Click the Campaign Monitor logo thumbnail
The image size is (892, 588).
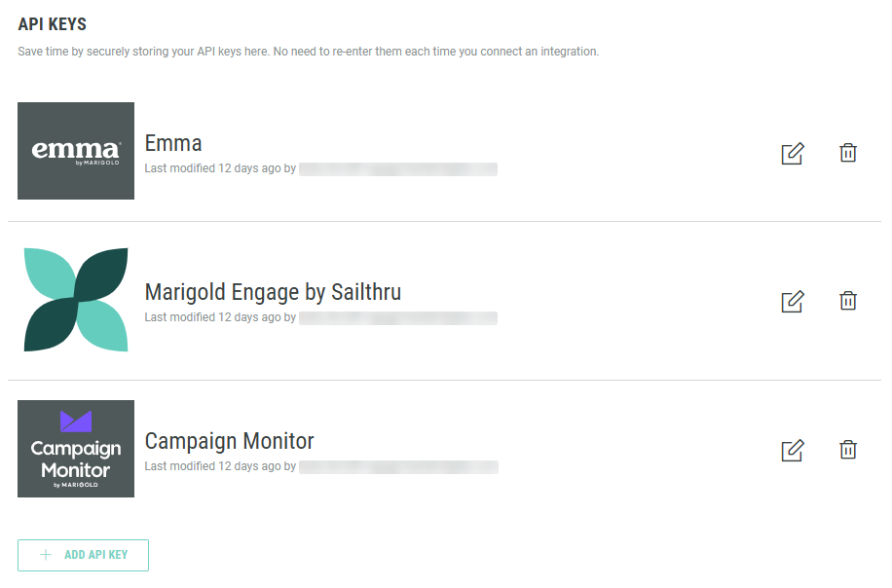[76, 449]
